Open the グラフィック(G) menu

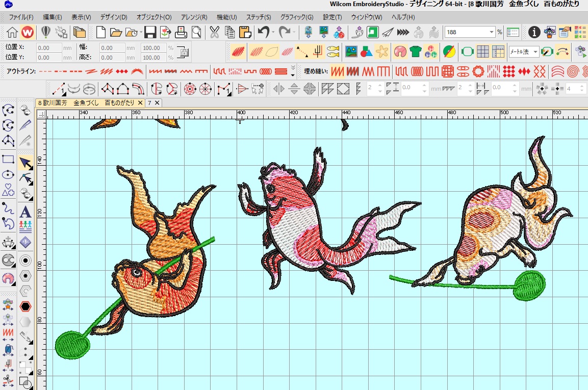(297, 17)
